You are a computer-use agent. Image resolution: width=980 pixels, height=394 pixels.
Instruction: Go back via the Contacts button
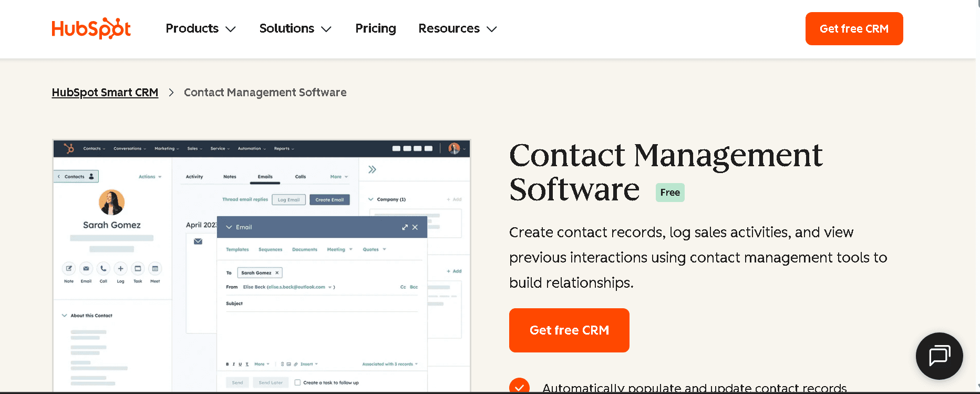point(76,177)
